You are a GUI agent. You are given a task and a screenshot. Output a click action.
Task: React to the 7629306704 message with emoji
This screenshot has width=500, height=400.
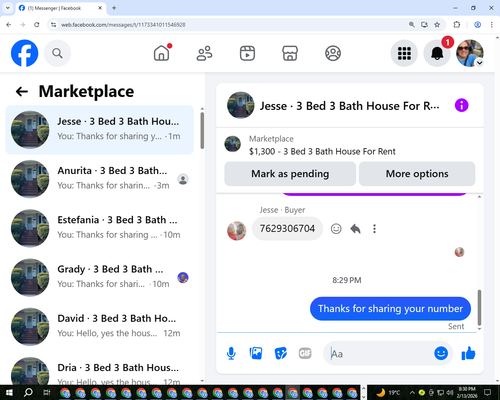336,229
